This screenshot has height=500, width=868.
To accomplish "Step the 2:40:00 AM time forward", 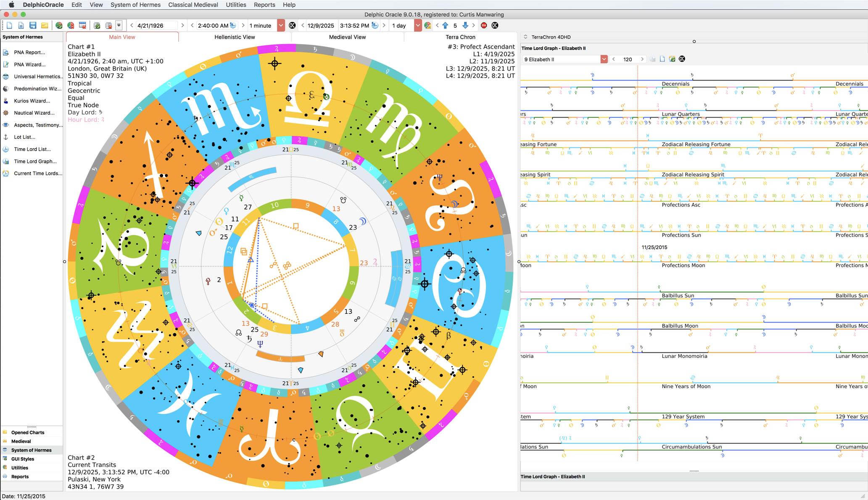I will (243, 26).
